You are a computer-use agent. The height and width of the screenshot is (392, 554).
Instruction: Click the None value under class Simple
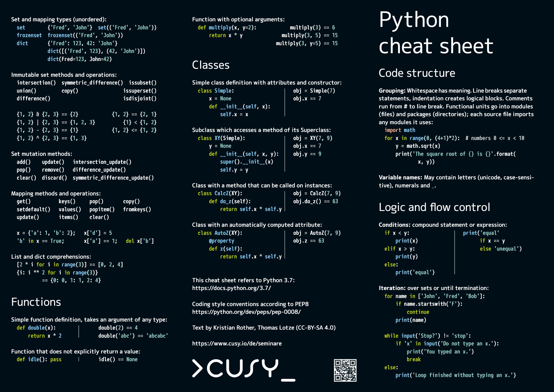pyautogui.click(x=225, y=98)
